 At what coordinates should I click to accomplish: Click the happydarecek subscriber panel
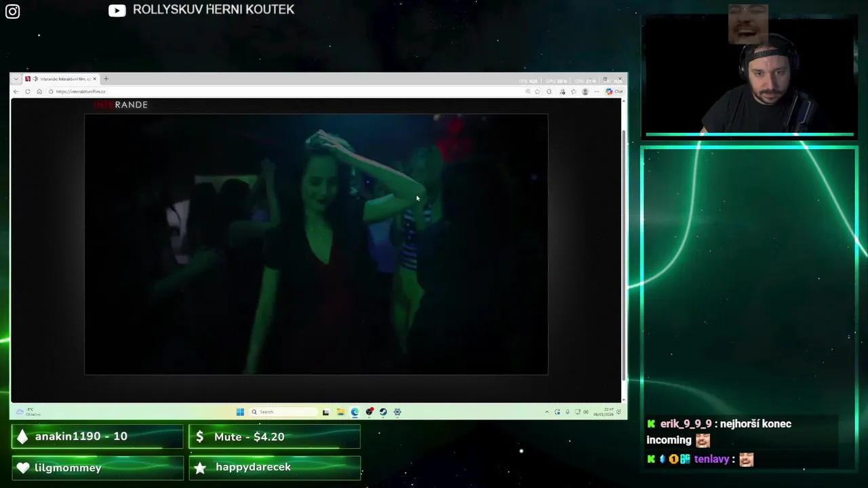coord(275,468)
